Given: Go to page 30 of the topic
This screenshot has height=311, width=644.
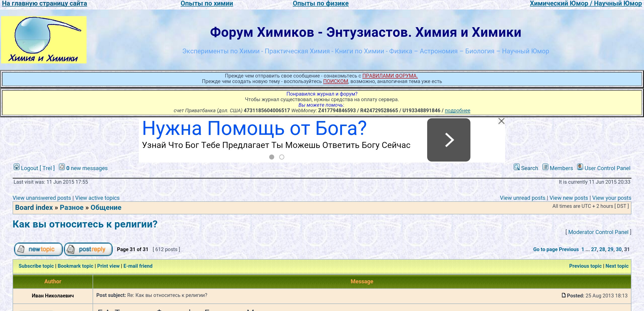Looking at the screenshot, I should 619,249.
